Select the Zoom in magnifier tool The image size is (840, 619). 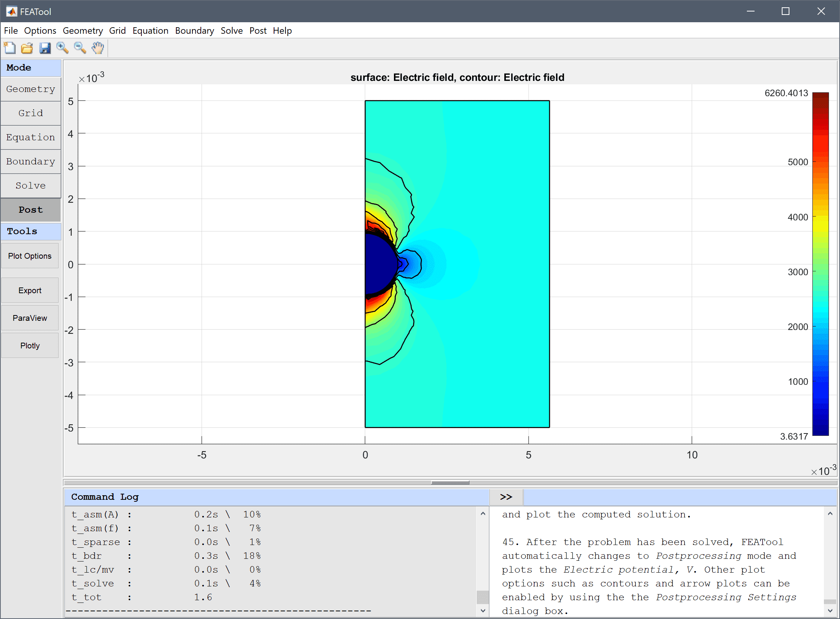(62, 48)
